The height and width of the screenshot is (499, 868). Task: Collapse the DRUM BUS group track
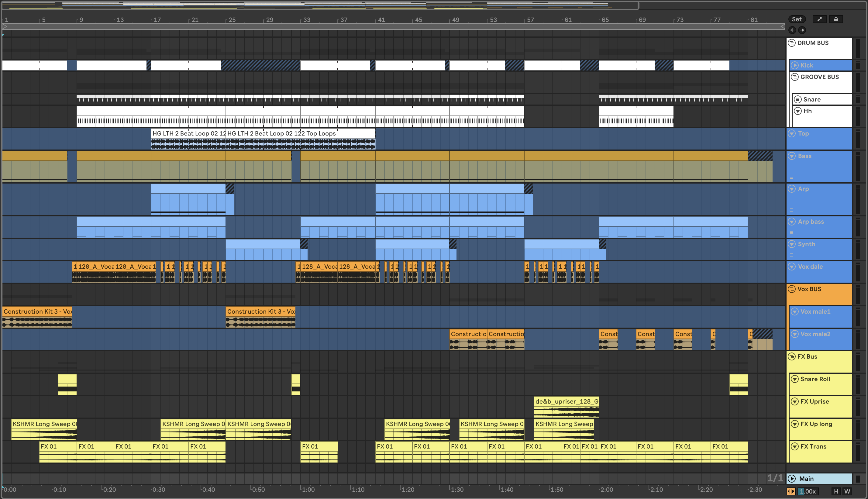792,43
